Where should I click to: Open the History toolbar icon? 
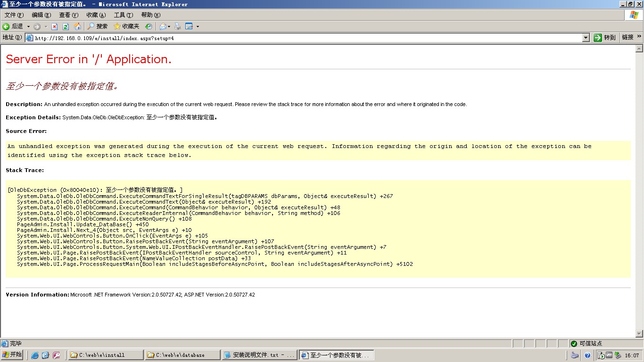pos(149,26)
